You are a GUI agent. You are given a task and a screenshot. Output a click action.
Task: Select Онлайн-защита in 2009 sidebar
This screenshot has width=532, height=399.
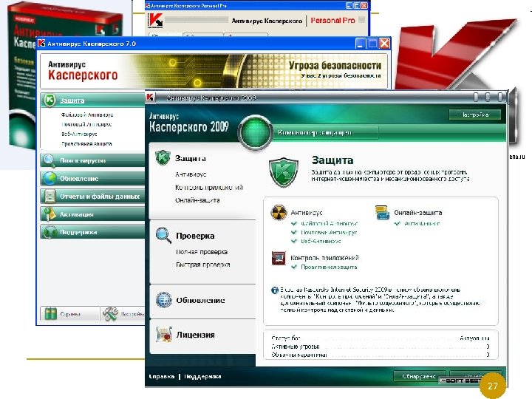[x=197, y=200]
